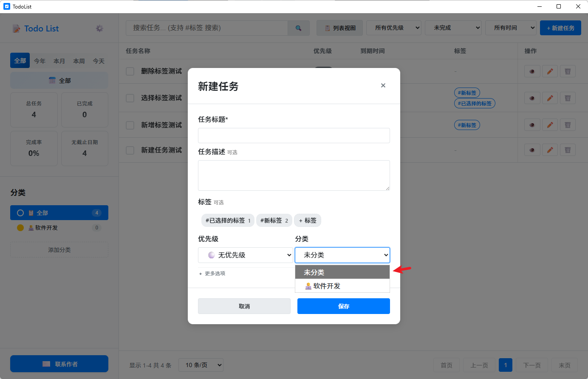588x379 pixels.
Task: View details of 新增标签测试 task (eye icon)
Action: (x=532, y=125)
